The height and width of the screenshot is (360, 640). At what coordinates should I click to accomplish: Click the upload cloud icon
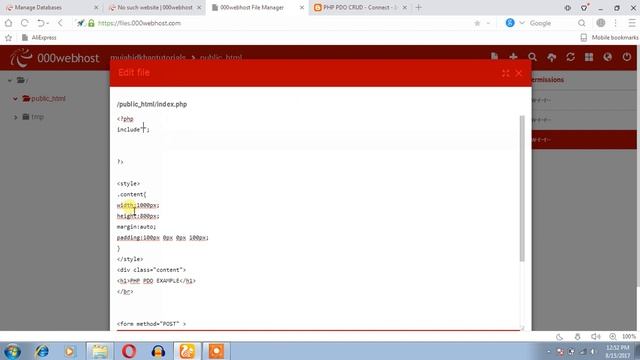tap(551, 57)
